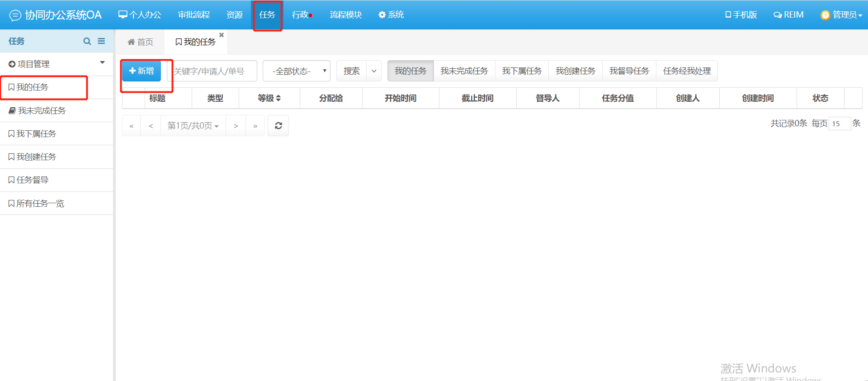Go to the previous page (<)

pos(151,126)
